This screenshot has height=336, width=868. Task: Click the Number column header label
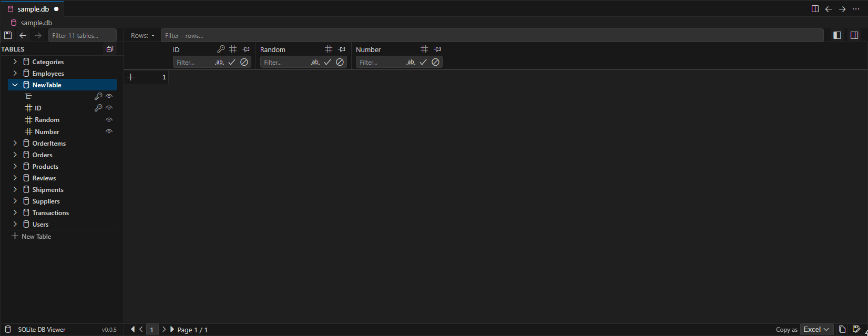pos(368,49)
